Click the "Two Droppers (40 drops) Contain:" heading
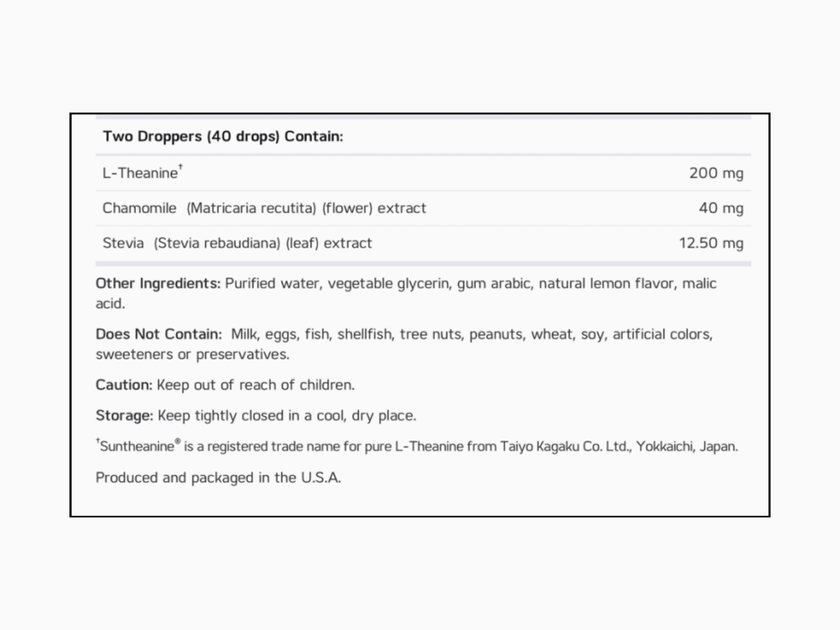The image size is (840, 630). tap(223, 136)
